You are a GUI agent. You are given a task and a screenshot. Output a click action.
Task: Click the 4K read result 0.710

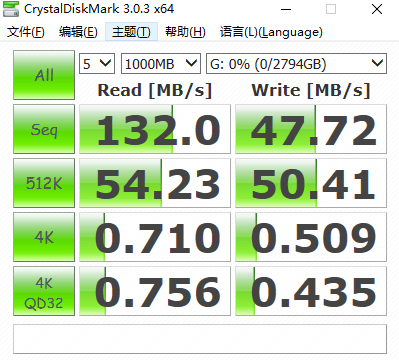pos(155,237)
